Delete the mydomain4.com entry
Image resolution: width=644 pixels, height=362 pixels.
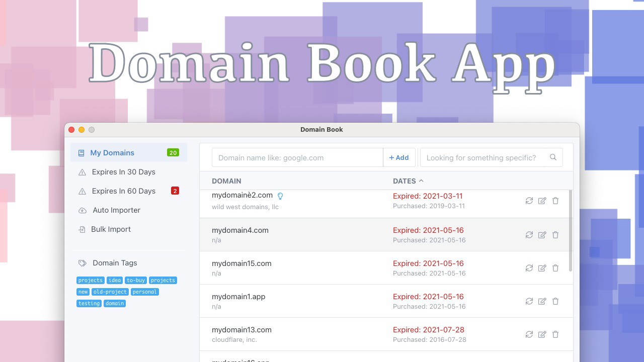555,235
